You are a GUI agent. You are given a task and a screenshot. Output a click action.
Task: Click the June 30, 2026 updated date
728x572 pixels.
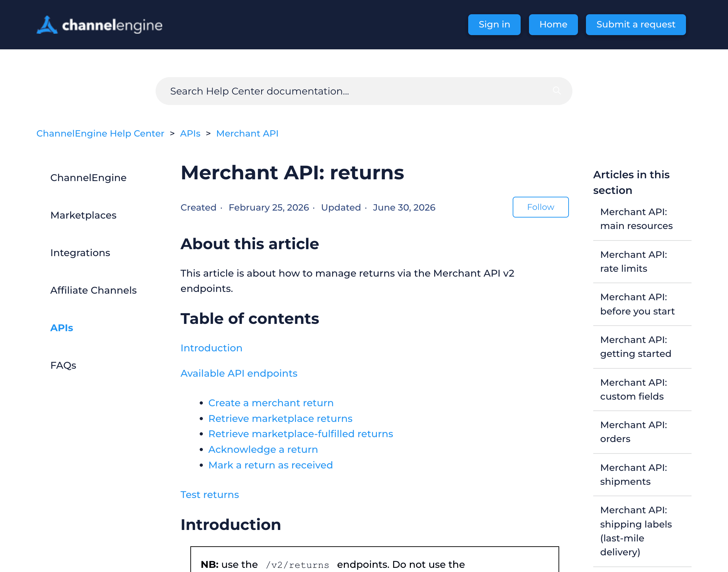404,207
